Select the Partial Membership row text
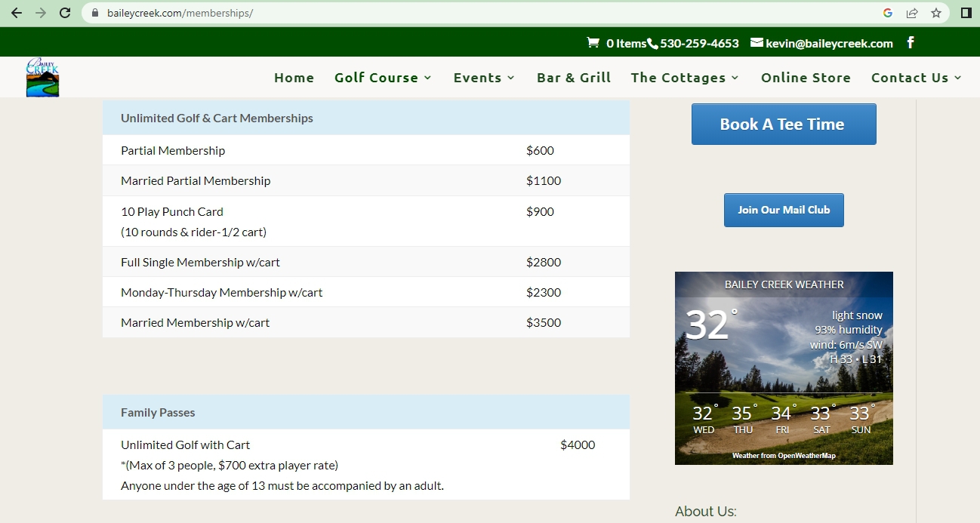Viewport: 980px width, 523px height. [x=173, y=150]
